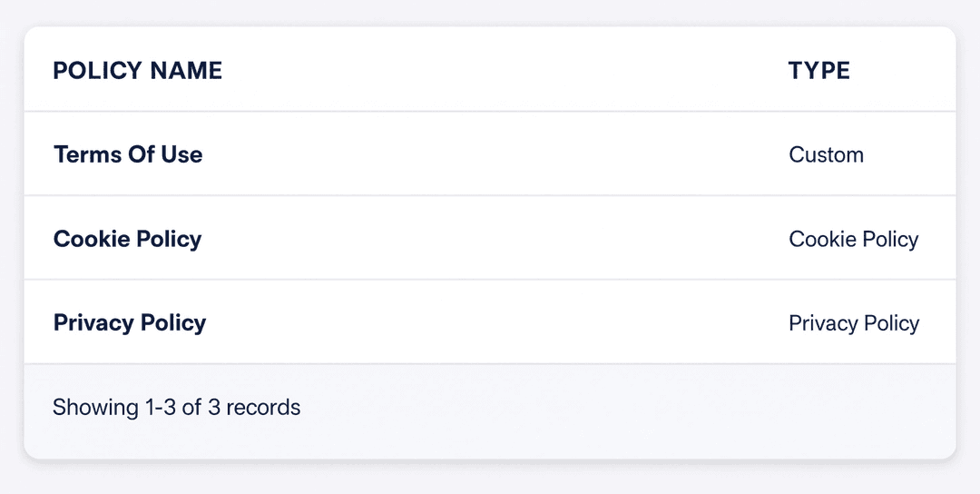Click the word records in footer
The image size is (980, 494).
263,407
